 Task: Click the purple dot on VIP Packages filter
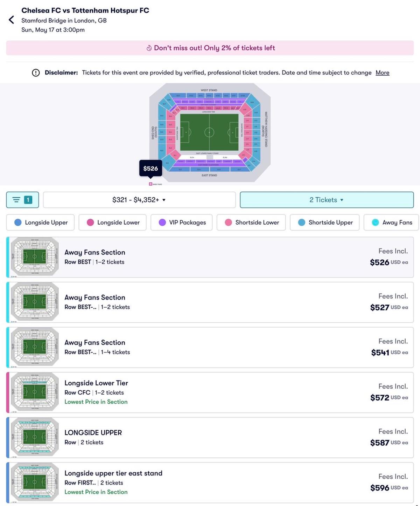[x=162, y=222]
